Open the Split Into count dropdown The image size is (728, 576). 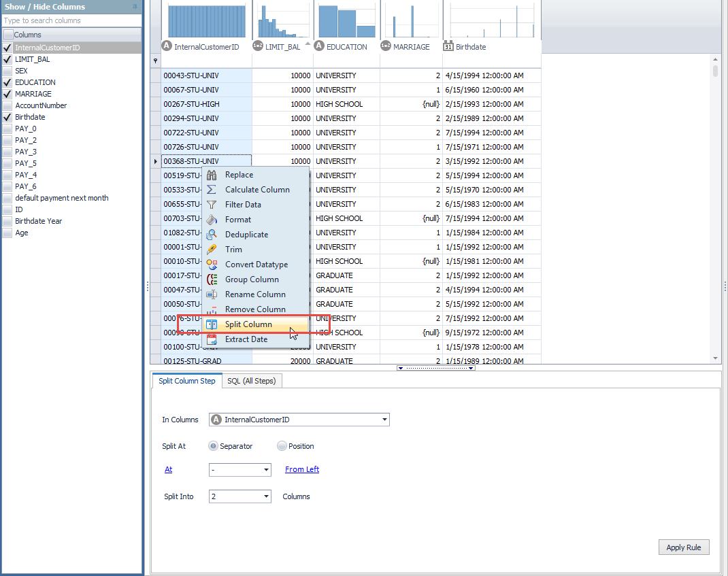click(x=266, y=496)
